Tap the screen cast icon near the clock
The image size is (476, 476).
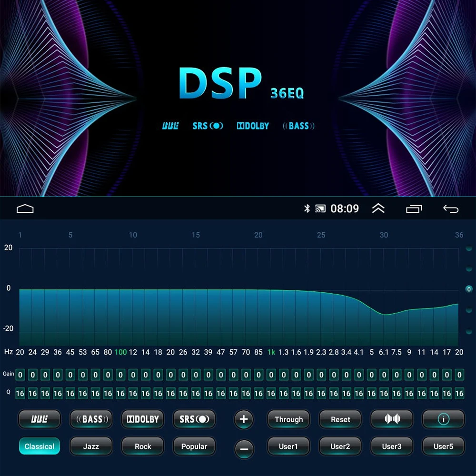click(x=320, y=208)
